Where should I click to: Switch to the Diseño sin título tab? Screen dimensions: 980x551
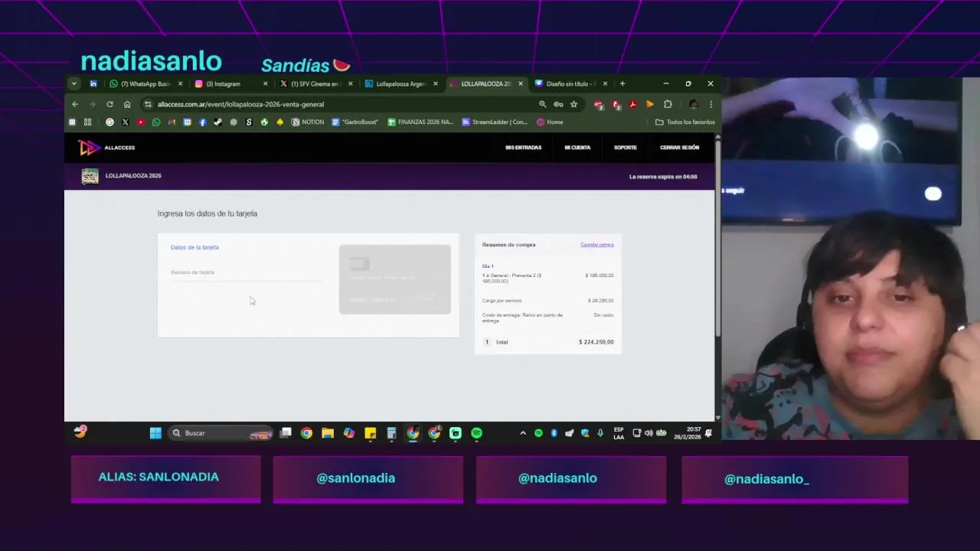coord(571,83)
